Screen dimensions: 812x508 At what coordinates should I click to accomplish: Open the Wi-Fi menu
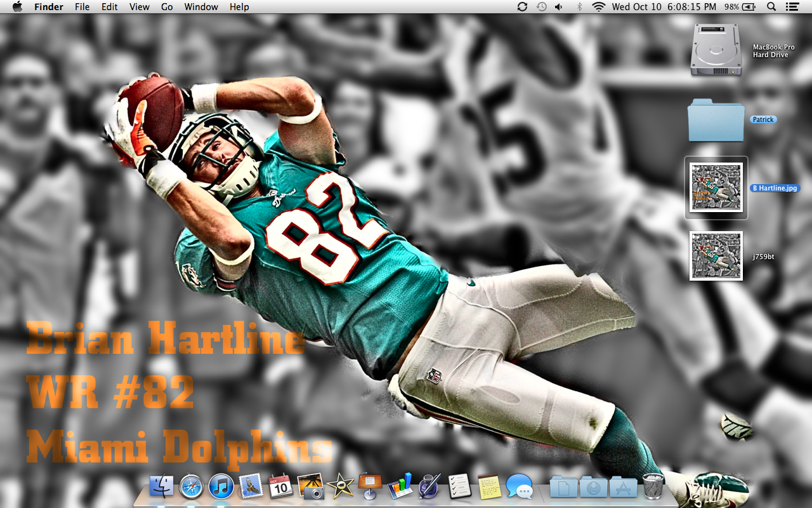pos(598,7)
